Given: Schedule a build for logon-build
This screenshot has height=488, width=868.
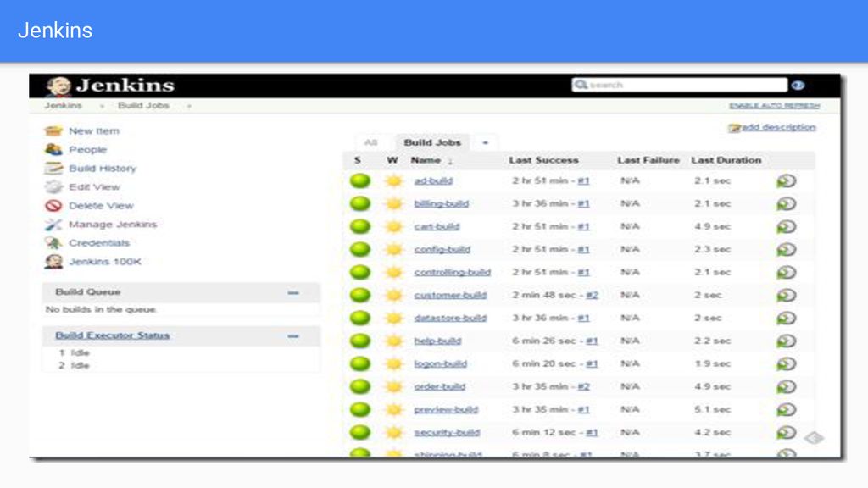Looking at the screenshot, I should (786, 364).
